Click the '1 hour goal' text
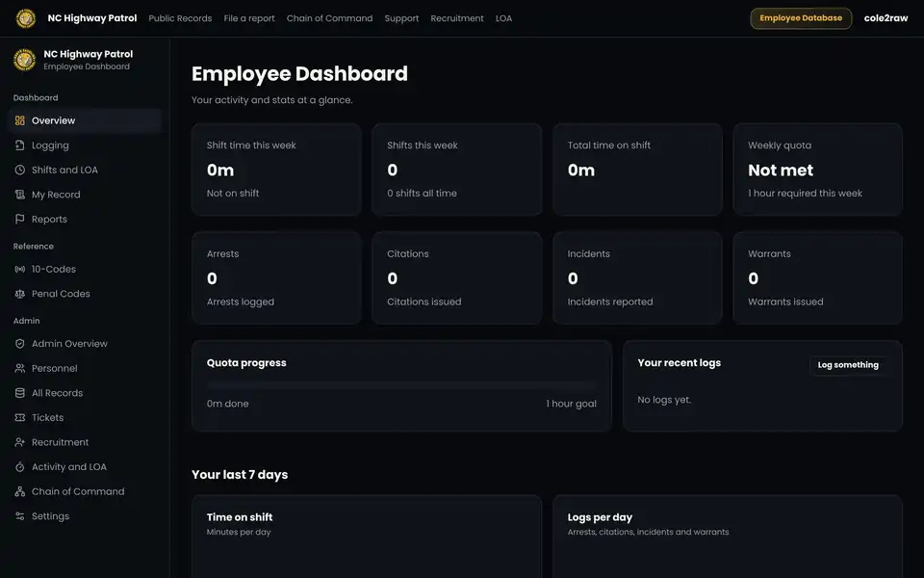Image resolution: width=924 pixels, height=578 pixels. (571, 404)
